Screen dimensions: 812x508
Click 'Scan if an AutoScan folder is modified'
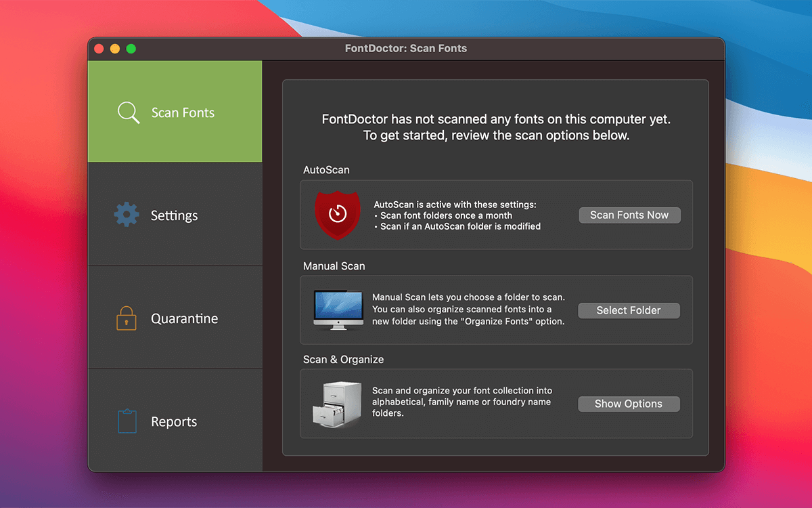[x=460, y=226]
